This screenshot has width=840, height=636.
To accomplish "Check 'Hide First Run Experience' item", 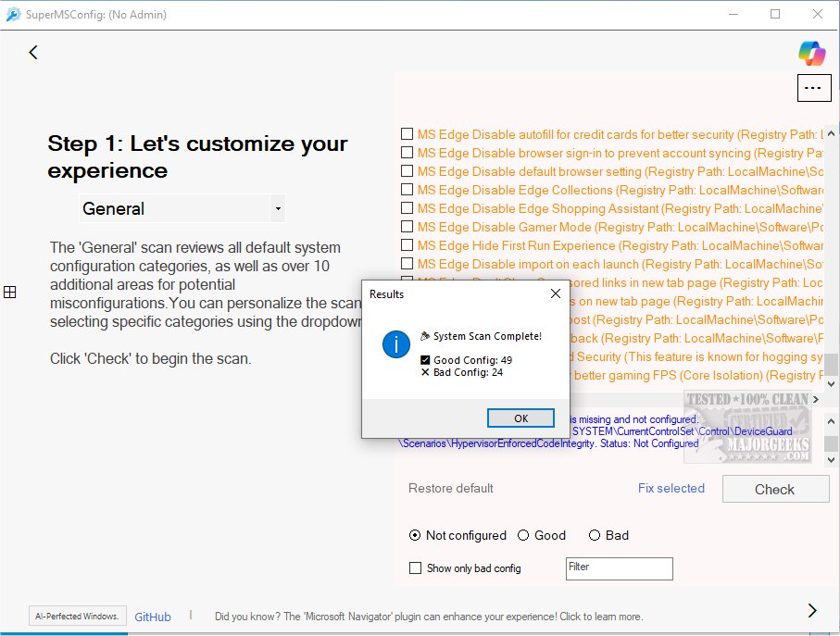I will (x=407, y=245).
